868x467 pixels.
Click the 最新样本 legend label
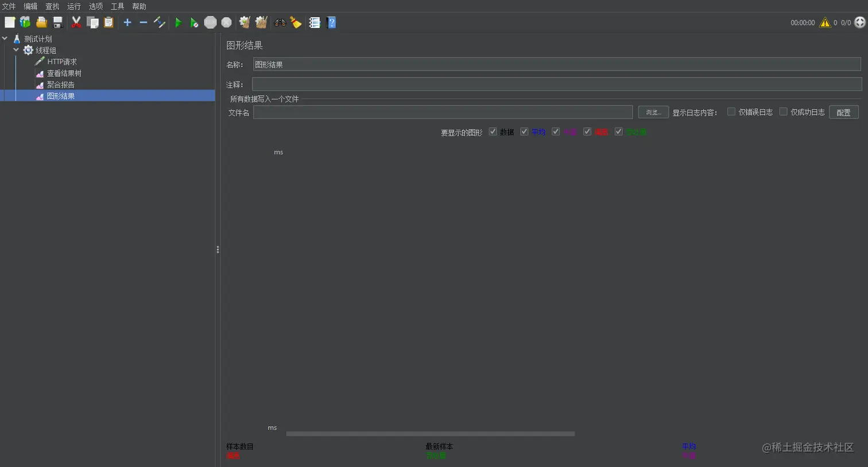tap(439, 446)
